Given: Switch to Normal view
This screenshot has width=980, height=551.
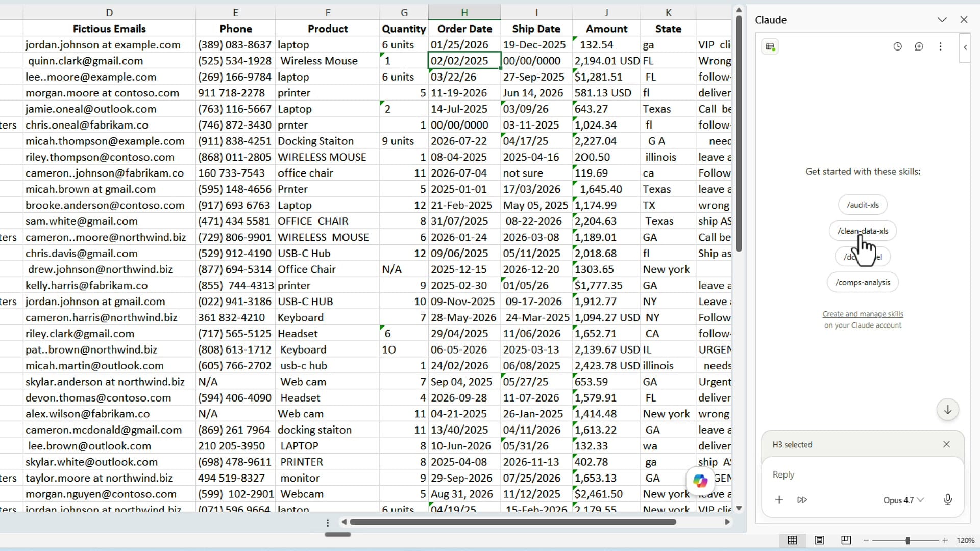Looking at the screenshot, I should [792, 540].
